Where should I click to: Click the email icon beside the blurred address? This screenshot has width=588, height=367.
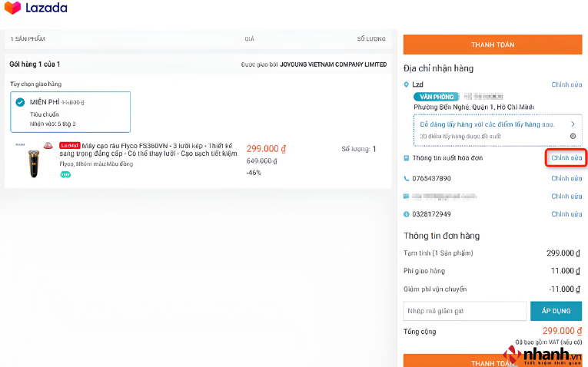[406, 197]
